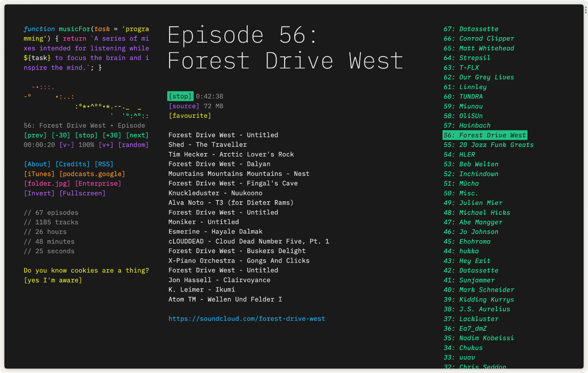Select episode 66: Conrad Clipper
The height and width of the screenshot is (373, 588).
click(x=479, y=39)
